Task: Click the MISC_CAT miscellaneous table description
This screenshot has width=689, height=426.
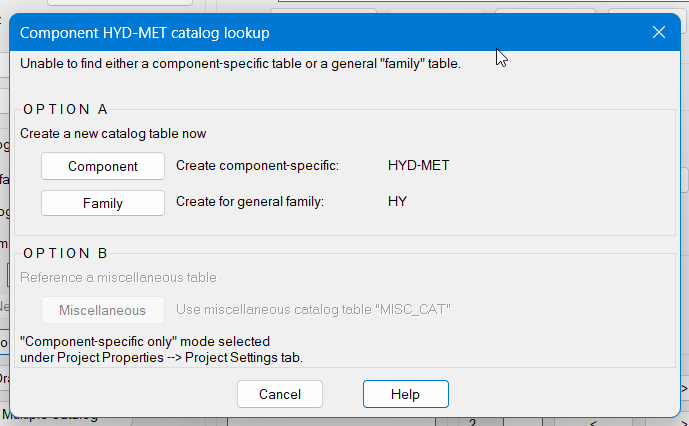Action: click(x=313, y=310)
